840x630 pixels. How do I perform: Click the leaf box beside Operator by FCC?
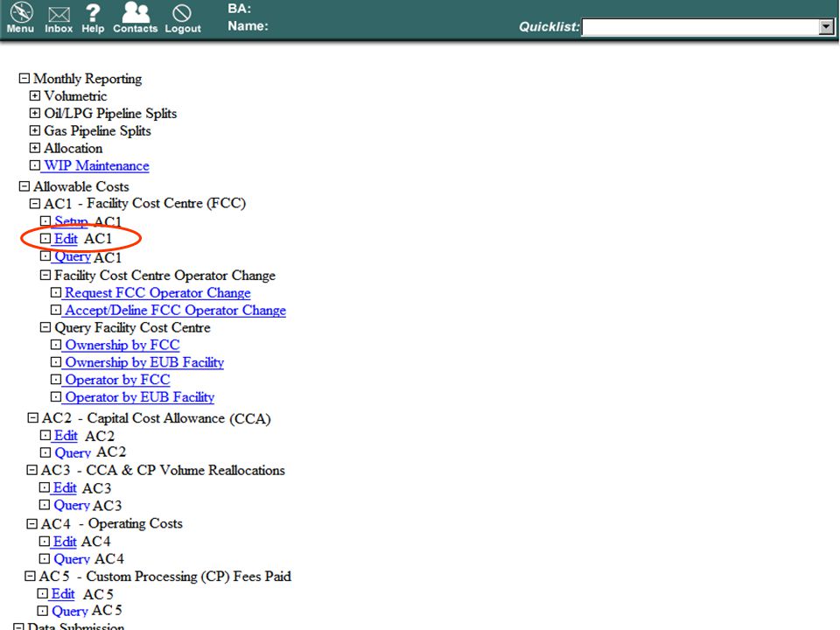pos(56,380)
